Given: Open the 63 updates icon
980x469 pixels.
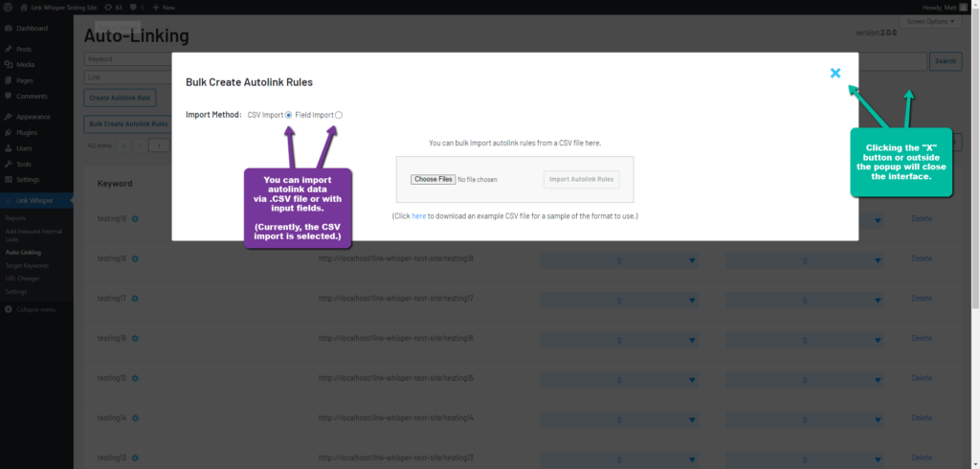Looking at the screenshot, I should coord(113,8).
